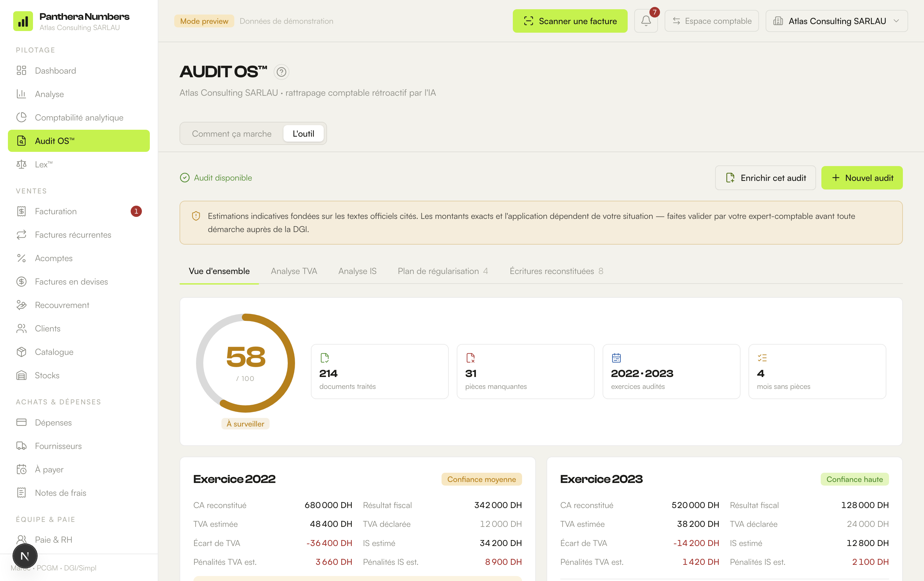Click the Exercice 2022 heading

(x=234, y=479)
